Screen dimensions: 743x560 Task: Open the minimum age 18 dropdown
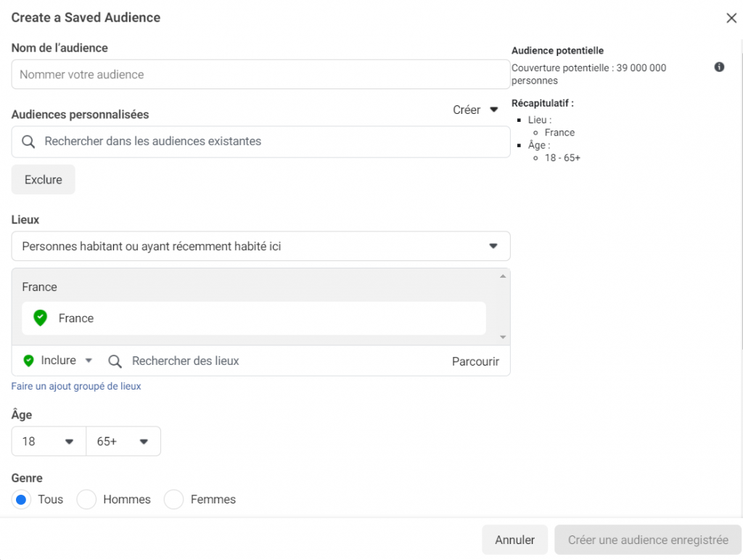tap(49, 441)
